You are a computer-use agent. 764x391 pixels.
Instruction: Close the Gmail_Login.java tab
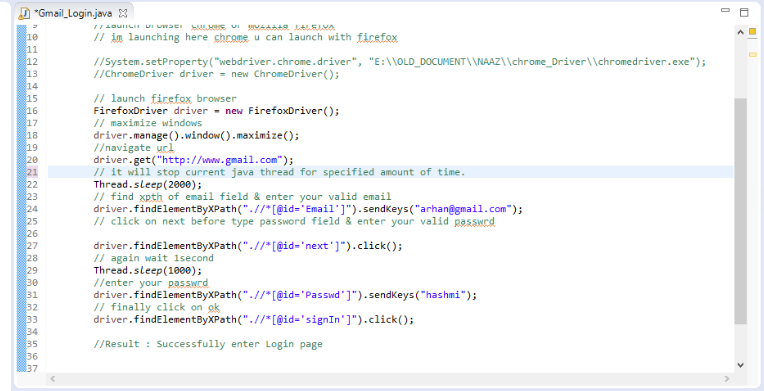[x=123, y=13]
